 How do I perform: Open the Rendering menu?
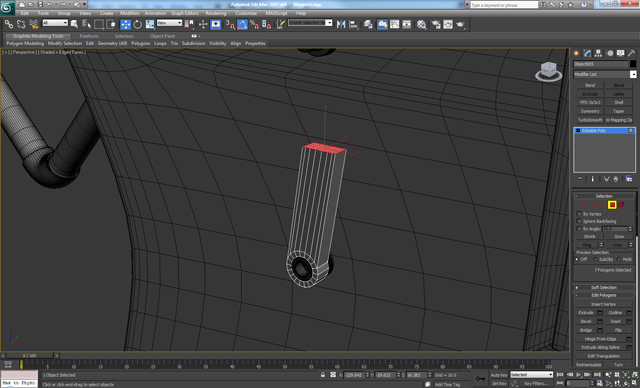tap(216, 13)
